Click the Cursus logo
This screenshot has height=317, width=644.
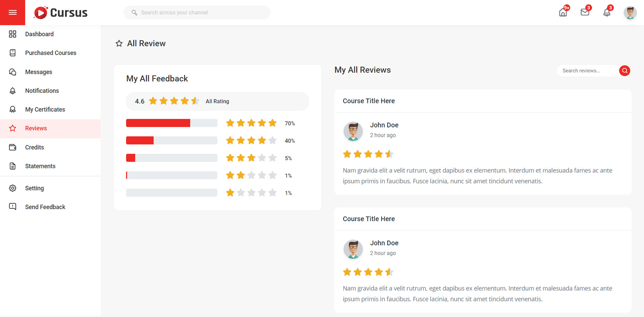[61, 13]
